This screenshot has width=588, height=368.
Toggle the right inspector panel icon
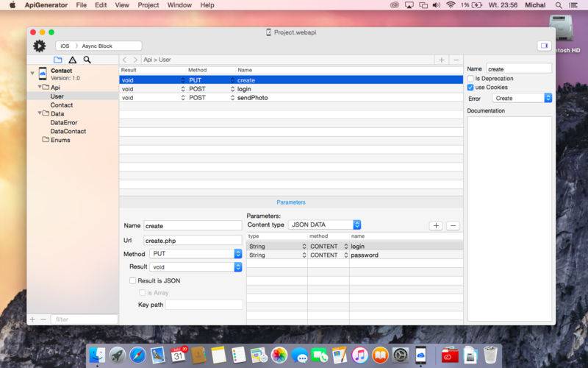click(544, 46)
